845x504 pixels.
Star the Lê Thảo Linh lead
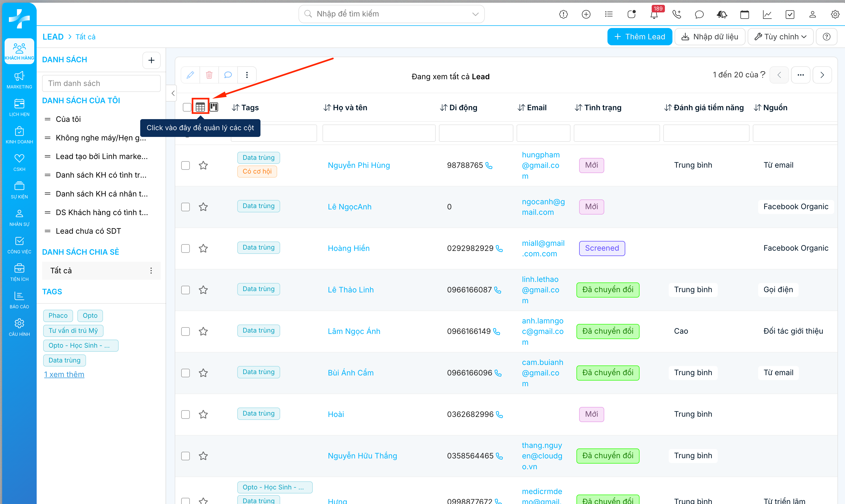tap(203, 290)
